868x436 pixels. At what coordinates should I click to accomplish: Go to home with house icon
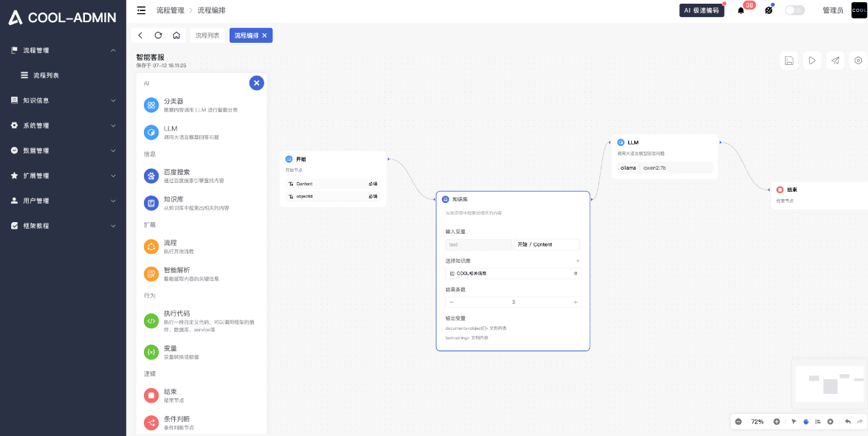pos(176,35)
